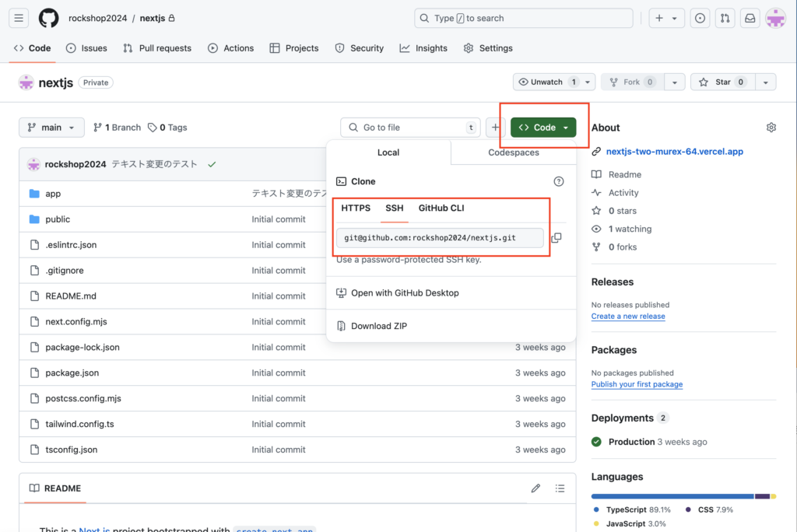Image resolution: width=797 pixels, height=532 pixels.
Task: Open the tsconfig.json file
Action: [x=71, y=450]
